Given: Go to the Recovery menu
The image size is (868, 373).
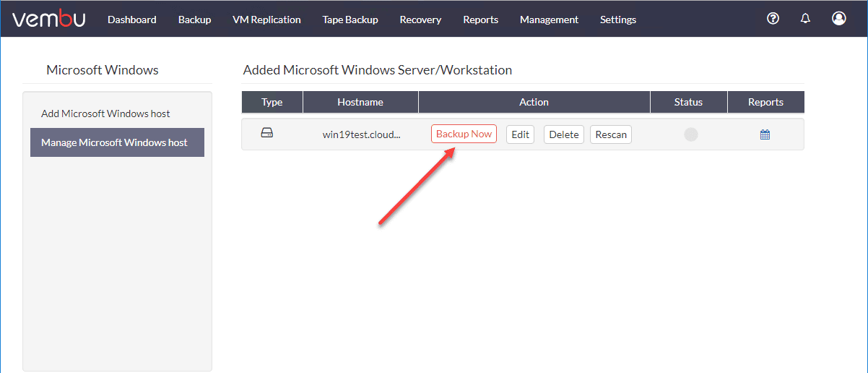Looking at the screenshot, I should tap(420, 20).
